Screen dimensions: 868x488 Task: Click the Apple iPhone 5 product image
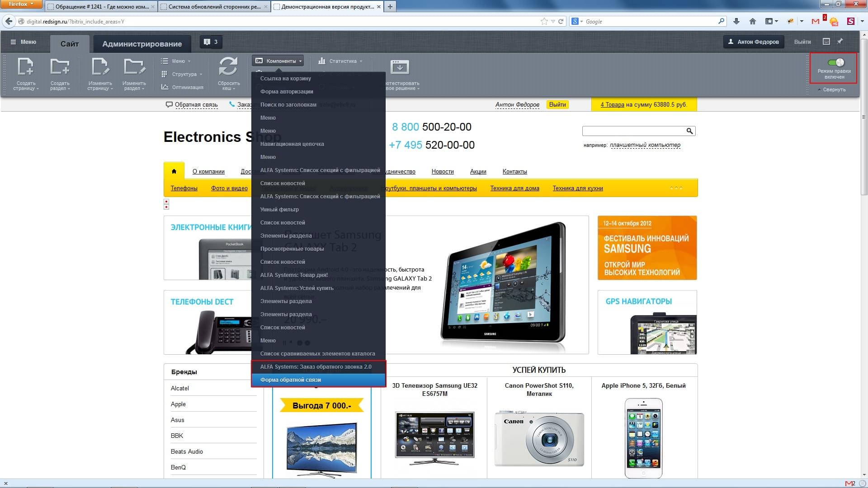coord(643,438)
